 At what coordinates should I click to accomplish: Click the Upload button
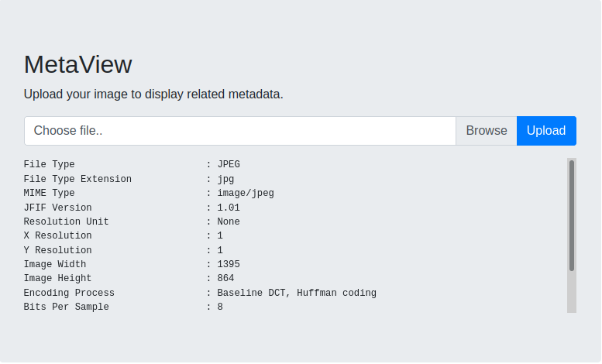546,131
